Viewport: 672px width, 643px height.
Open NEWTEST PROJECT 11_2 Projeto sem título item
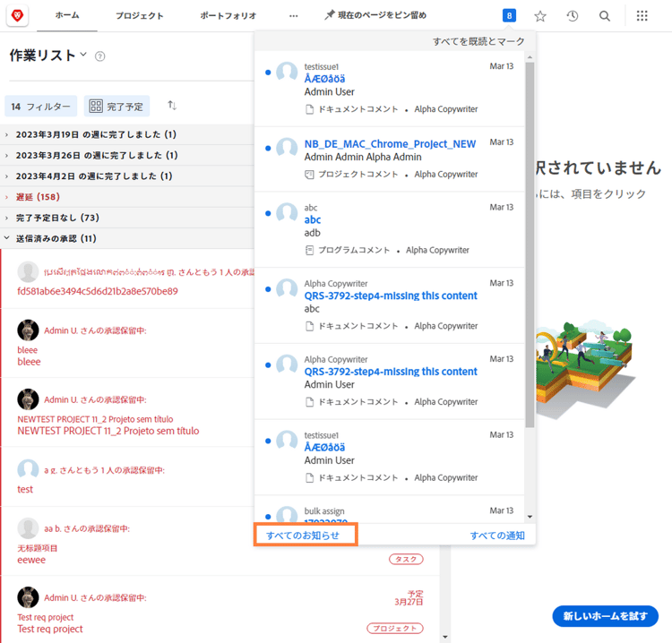point(108,431)
